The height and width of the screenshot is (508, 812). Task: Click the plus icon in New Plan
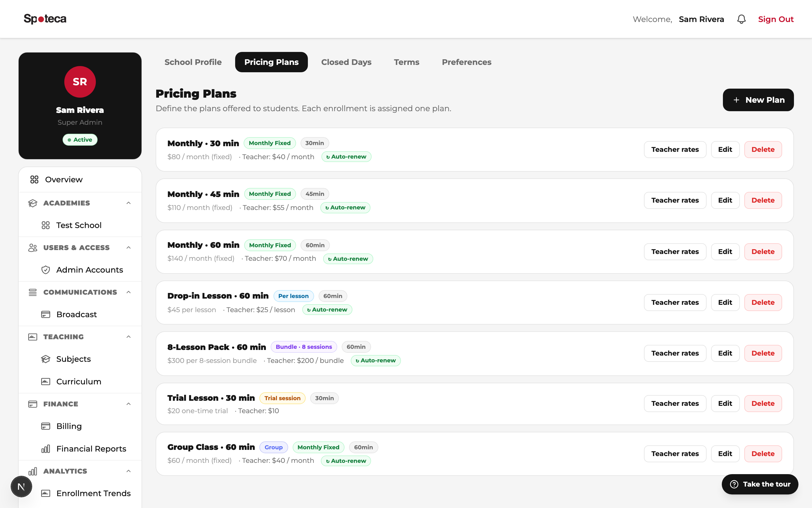coord(736,100)
